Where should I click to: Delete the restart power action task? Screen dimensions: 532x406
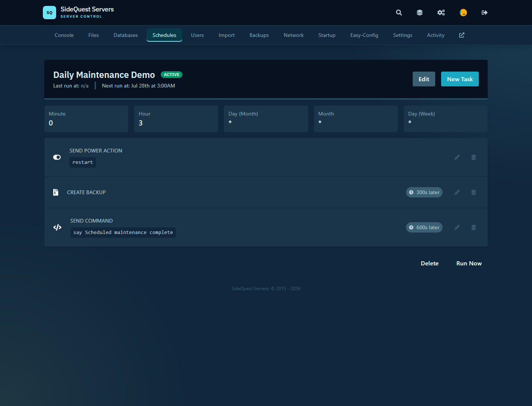(474, 157)
